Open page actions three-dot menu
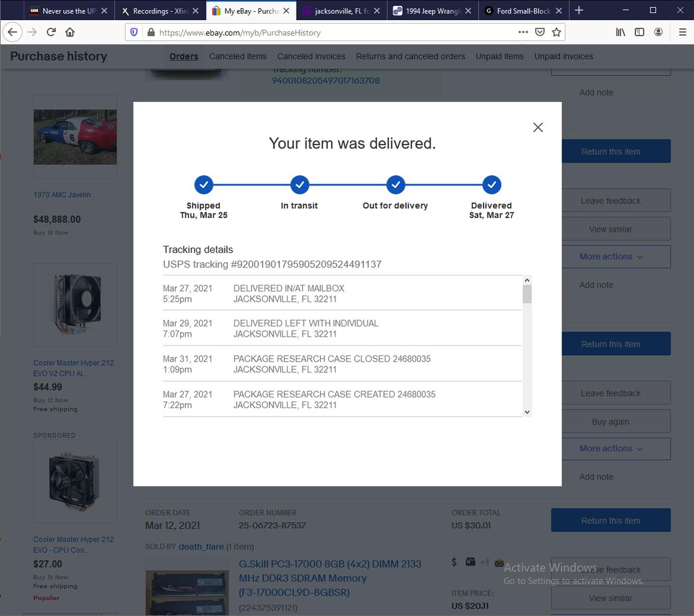 [x=523, y=32]
